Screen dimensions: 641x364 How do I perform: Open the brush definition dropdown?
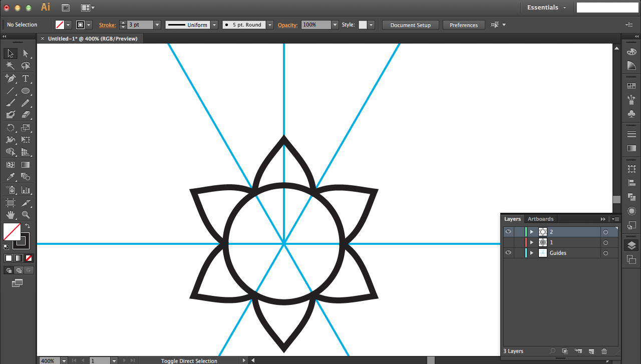coord(270,25)
